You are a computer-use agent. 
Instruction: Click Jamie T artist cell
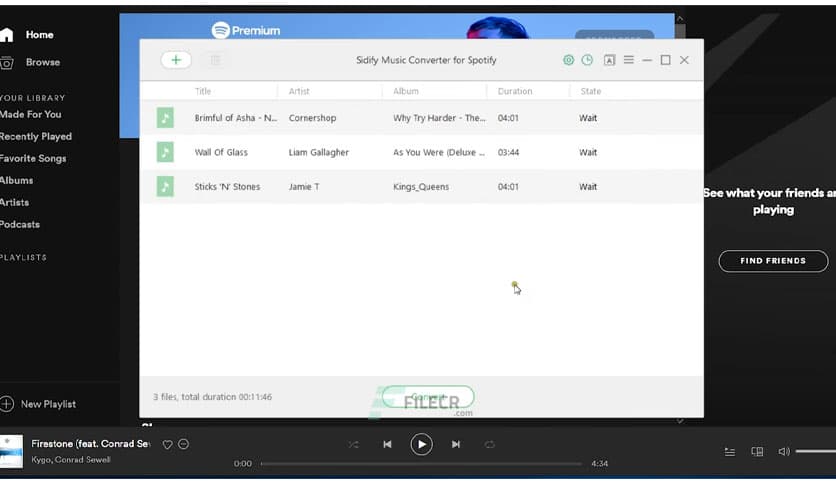coord(304,187)
